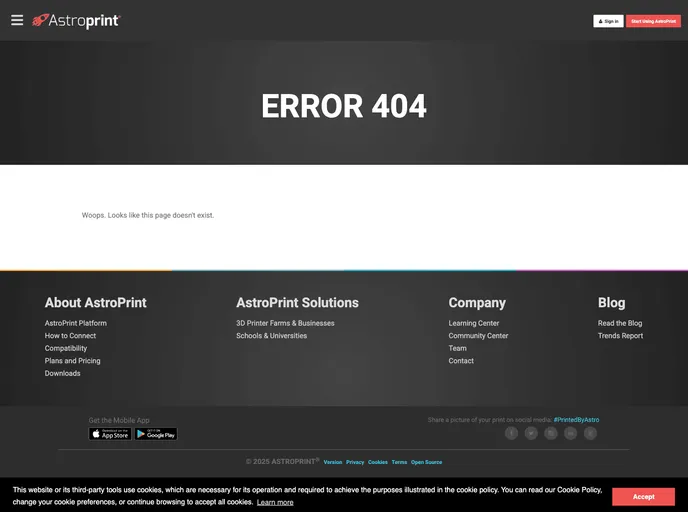
Task: Go to How to Connect
Action: click(x=70, y=336)
